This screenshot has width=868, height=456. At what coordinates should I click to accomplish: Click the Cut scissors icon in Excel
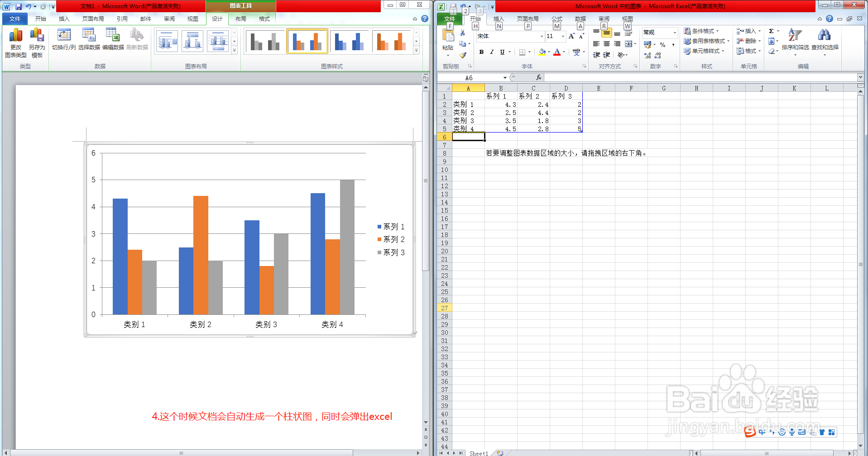462,33
